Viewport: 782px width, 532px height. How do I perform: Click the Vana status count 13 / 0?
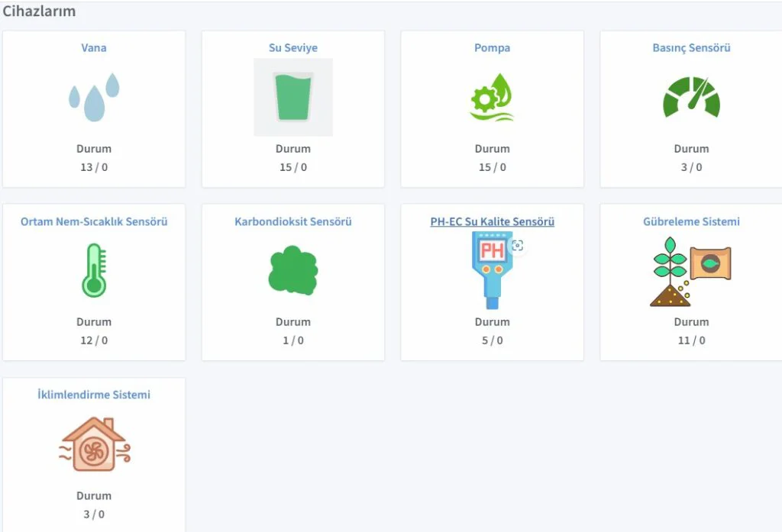click(x=94, y=167)
